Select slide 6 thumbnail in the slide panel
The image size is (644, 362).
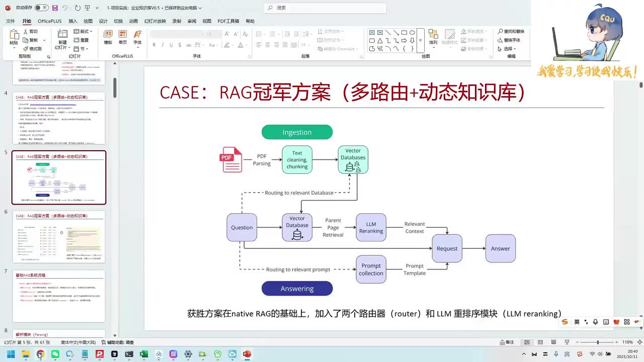click(x=59, y=236)
